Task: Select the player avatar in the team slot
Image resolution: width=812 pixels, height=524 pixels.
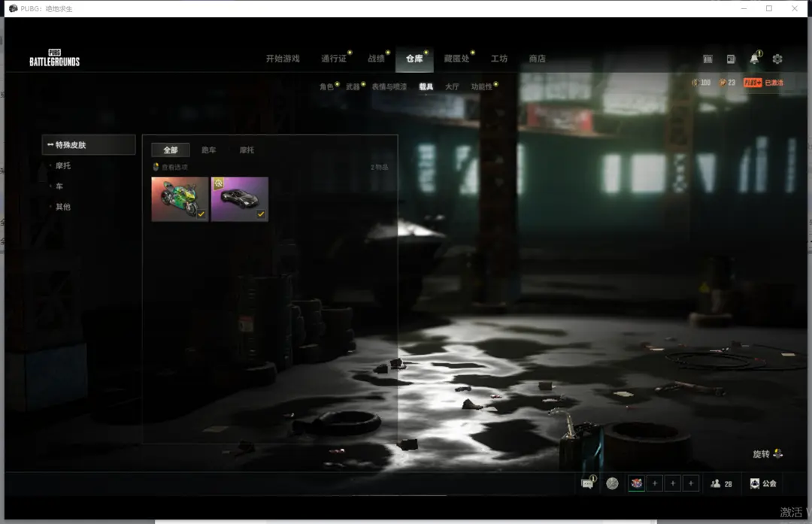Action: 637,483
